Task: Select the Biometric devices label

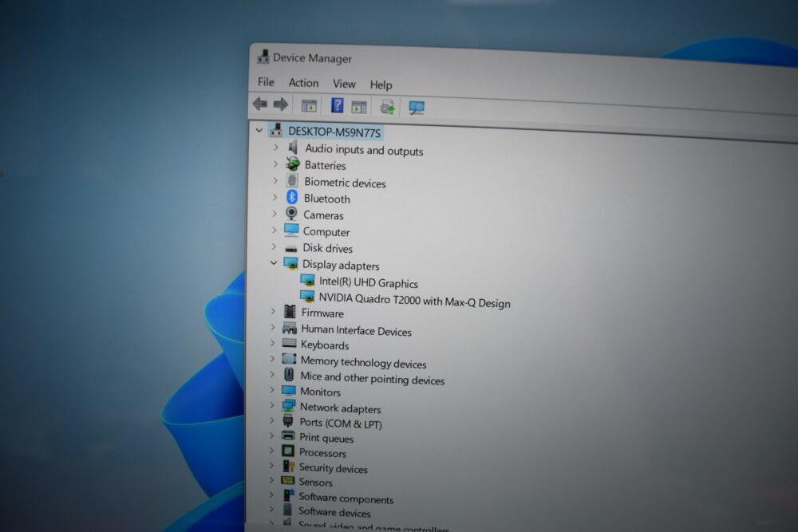Action: coord(345,183)
